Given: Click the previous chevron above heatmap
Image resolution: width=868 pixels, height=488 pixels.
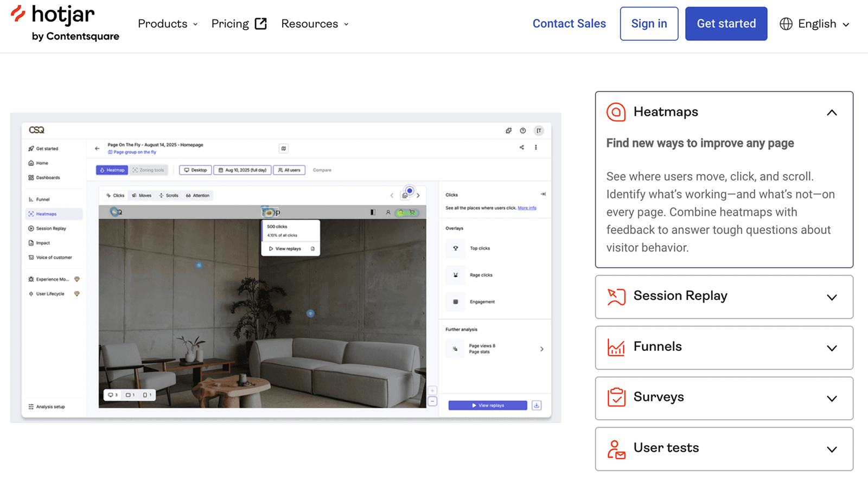Looking at the screenshot, I should [392, 196].
